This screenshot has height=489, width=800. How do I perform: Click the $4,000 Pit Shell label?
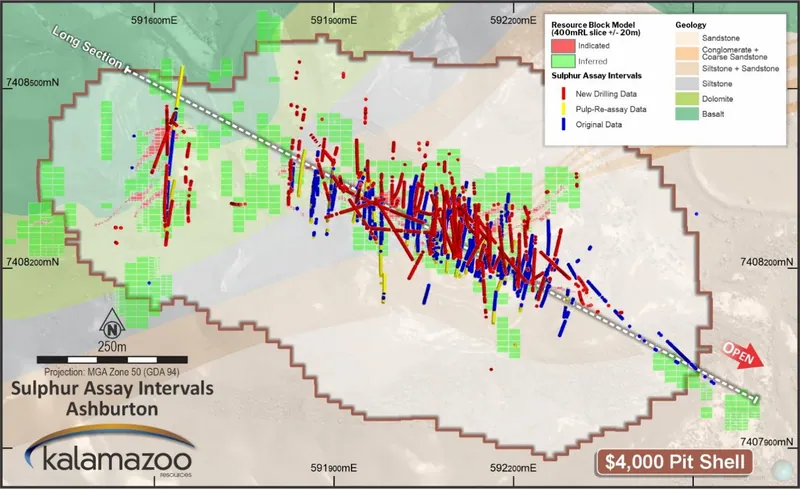(x=674, y=462)
